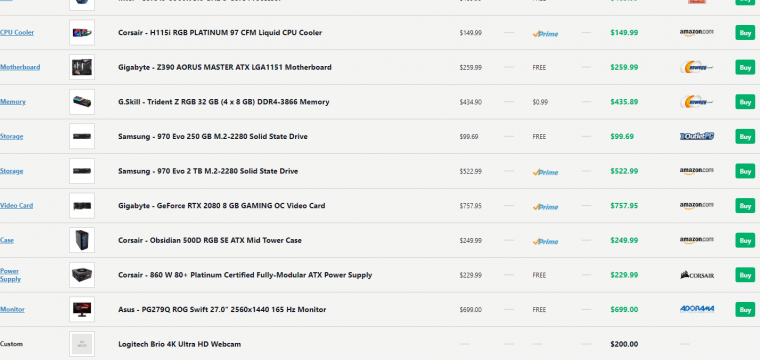Open the Video Card category link
Image resolution: width=760 pixels, height=360 pixels.
tap(16, 205)
